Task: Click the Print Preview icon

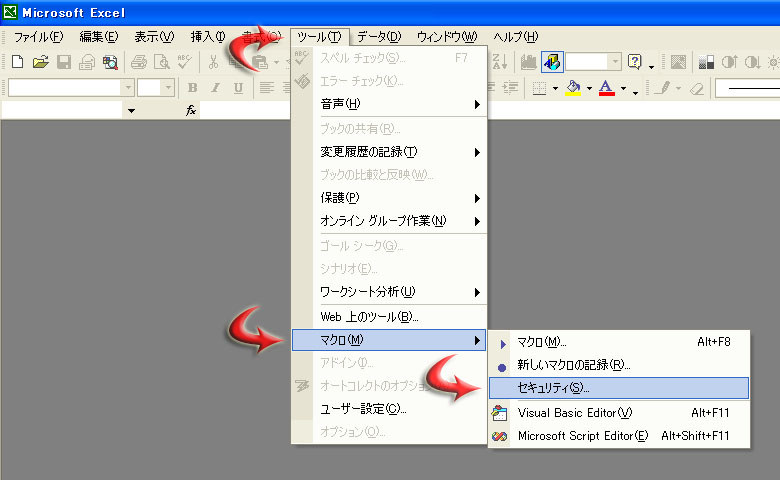Action: 162,62
